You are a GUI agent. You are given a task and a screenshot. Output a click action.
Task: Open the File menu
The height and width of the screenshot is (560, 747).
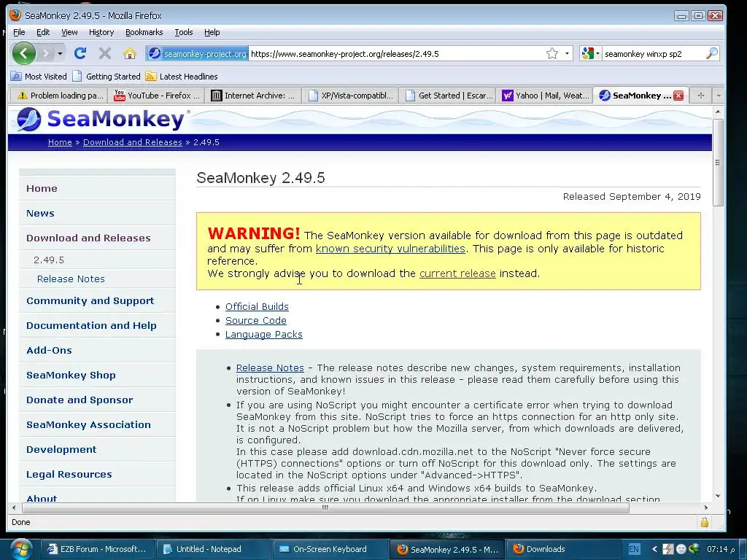pos(19,32)
